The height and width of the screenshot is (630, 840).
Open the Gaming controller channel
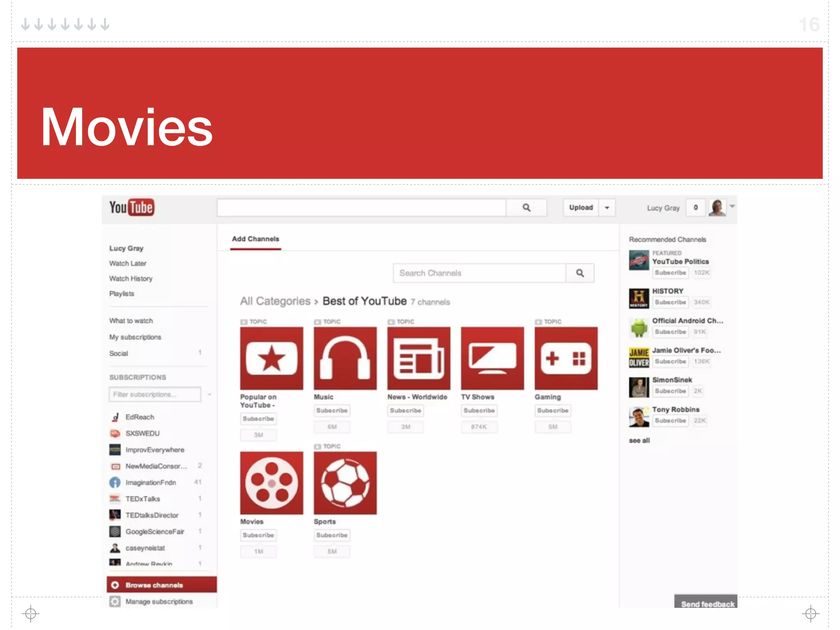[566, 358]
